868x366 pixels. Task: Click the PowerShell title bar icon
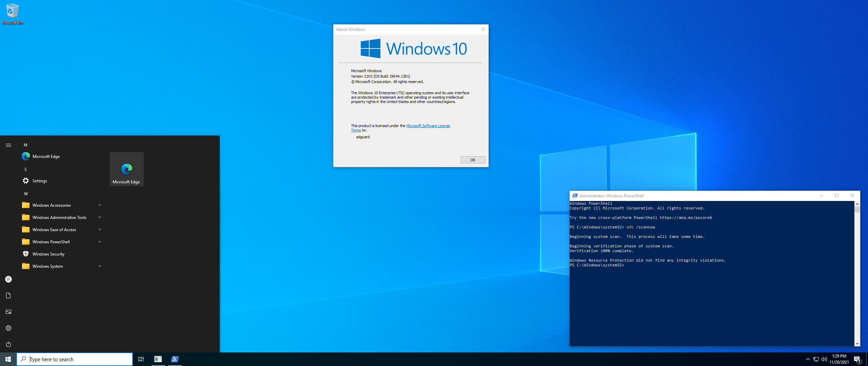[x=575, y=196]
